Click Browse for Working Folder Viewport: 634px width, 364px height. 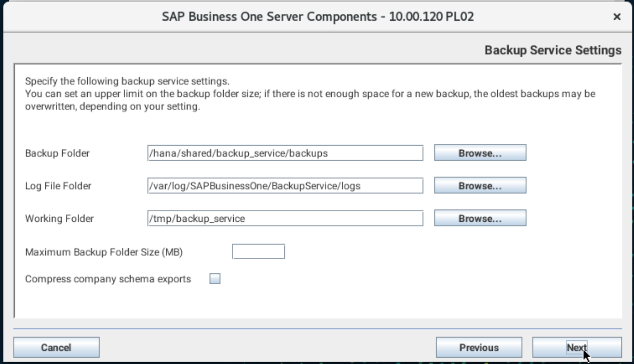tap(480, 218)
